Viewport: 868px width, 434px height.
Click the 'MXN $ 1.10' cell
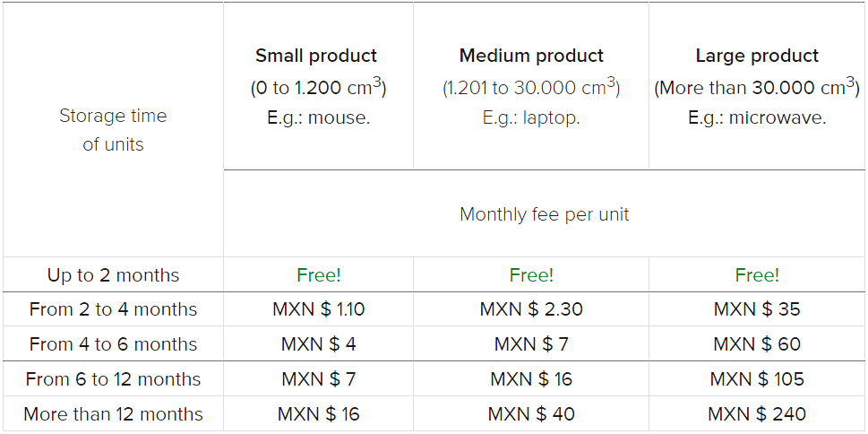tap(318, 309)
